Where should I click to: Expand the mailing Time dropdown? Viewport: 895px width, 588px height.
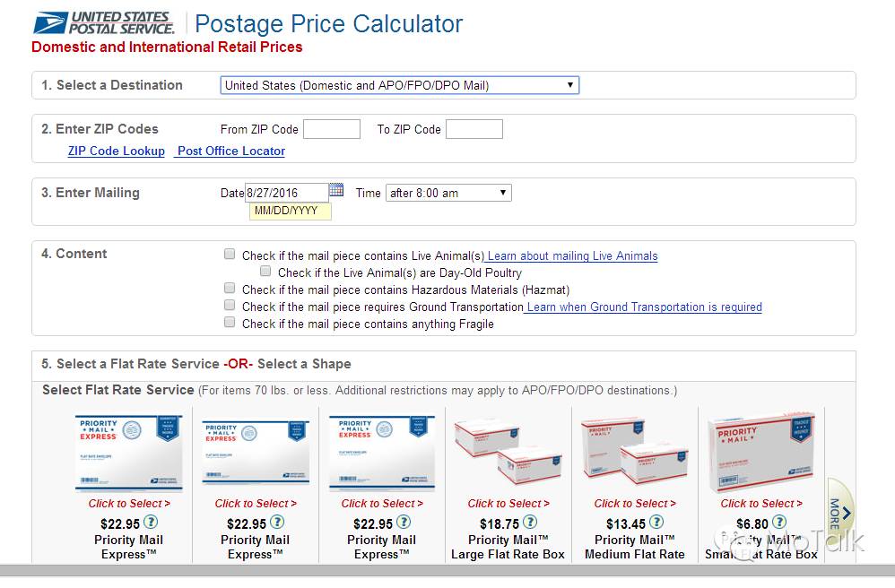click(447, 193)
